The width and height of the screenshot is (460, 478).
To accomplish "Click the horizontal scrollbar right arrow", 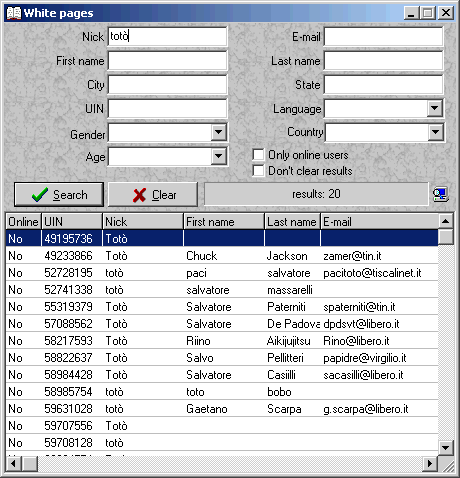I will 430,464.
